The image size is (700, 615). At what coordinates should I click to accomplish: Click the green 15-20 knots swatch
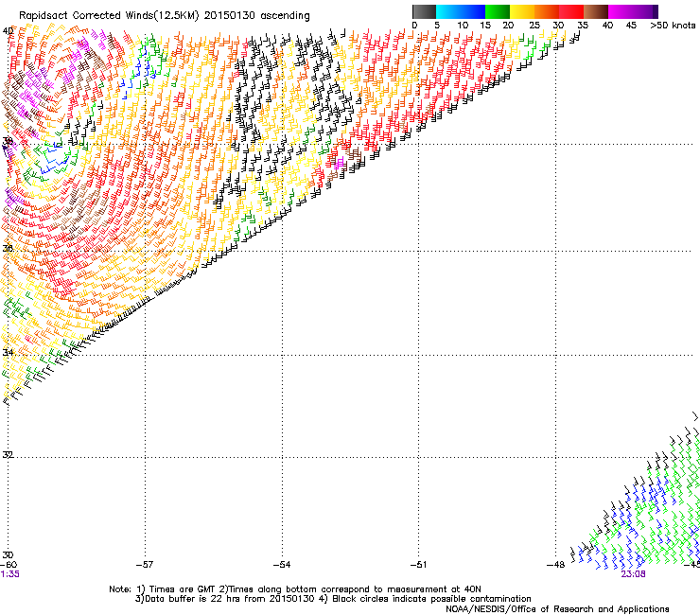[498, 11]
